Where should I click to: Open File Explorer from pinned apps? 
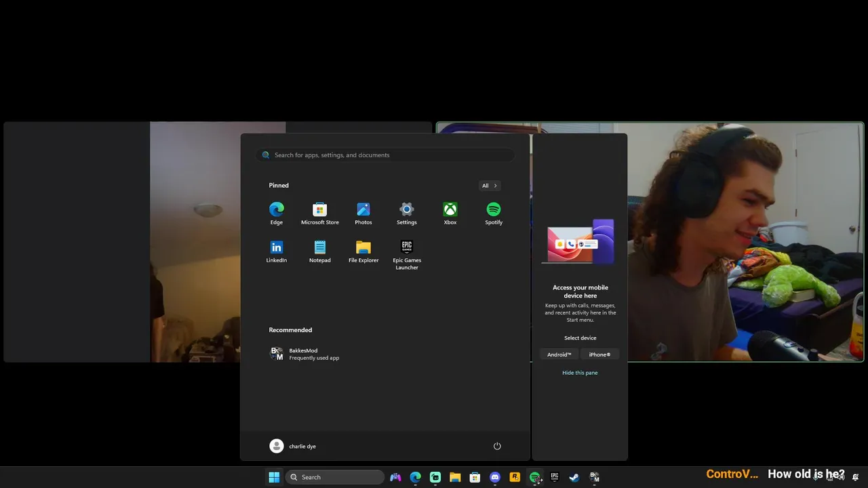tap(363, 251)
